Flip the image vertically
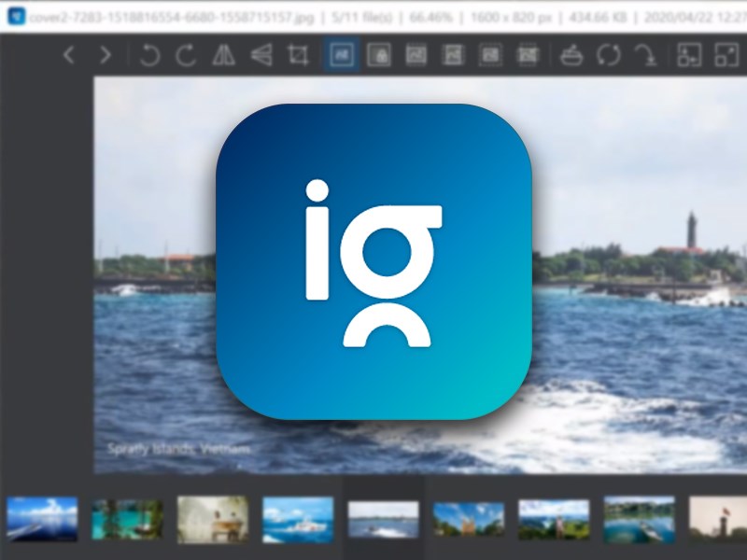The height and width of the screenshot is (560, 747). point(261,55)
